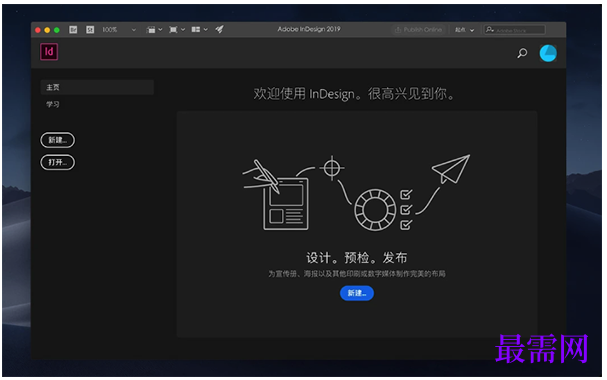Click the blue 新建... button
This screenshot has width=607, height=380.
tap(357, 293)
